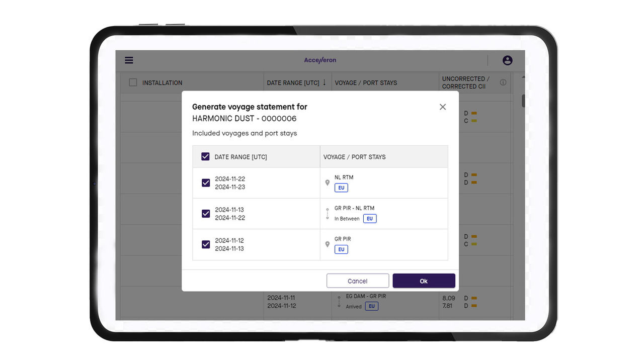Click the EU badge under NL RTM
The height and width of the screenshot is (362, 644).
coord(341,188)
